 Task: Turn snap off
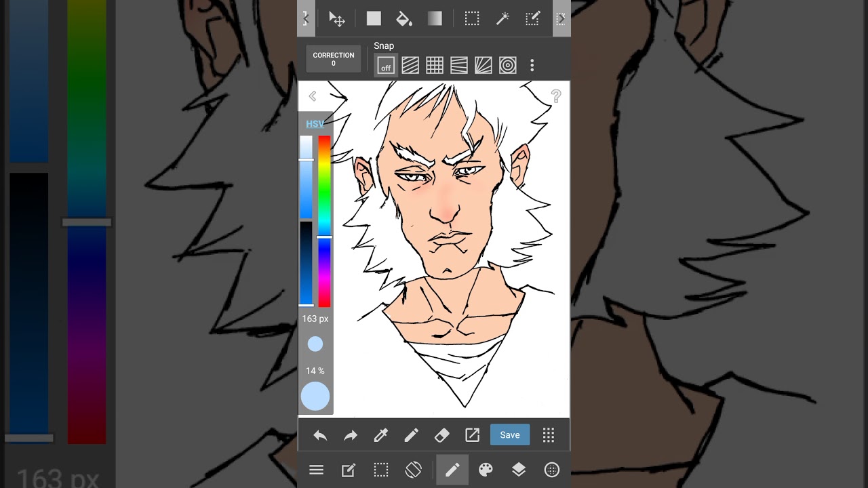(x=386, y=66)
